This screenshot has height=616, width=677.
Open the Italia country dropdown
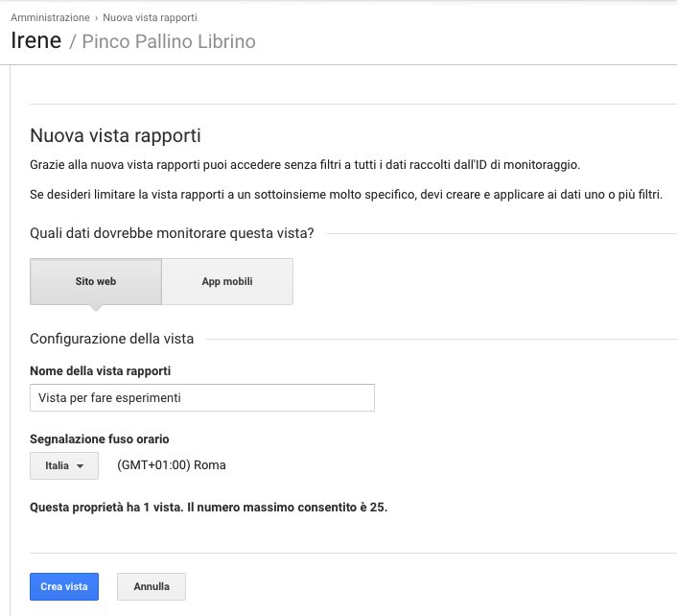[x=64, y=465]
